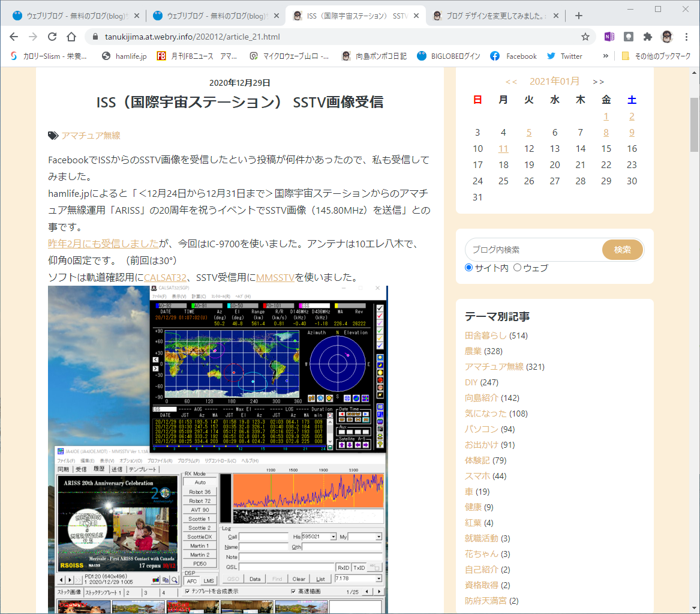Go back to the previous page

(x=14, y=37)
